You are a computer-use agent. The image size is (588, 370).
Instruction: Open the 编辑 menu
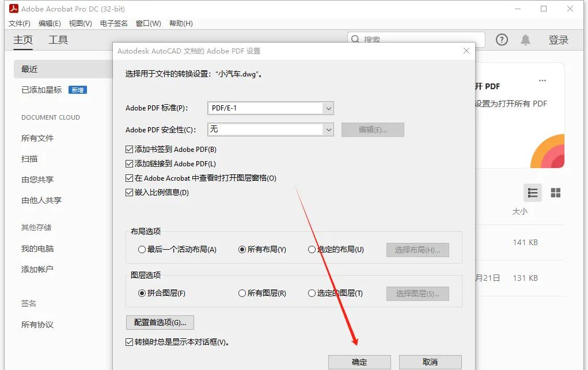click(x=50, y=23)
